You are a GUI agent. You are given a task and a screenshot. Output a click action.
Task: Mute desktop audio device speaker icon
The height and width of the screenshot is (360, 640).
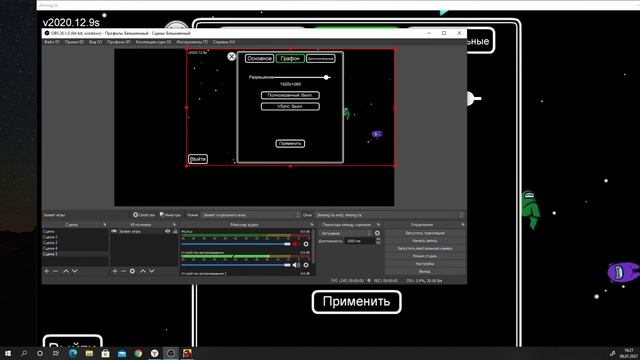(x=296, y=265)
